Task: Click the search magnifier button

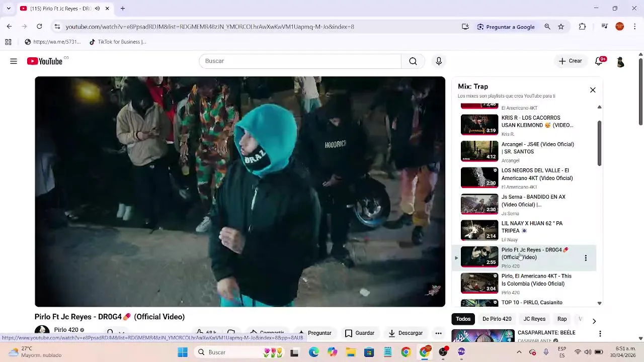Action: click(413, 61)
